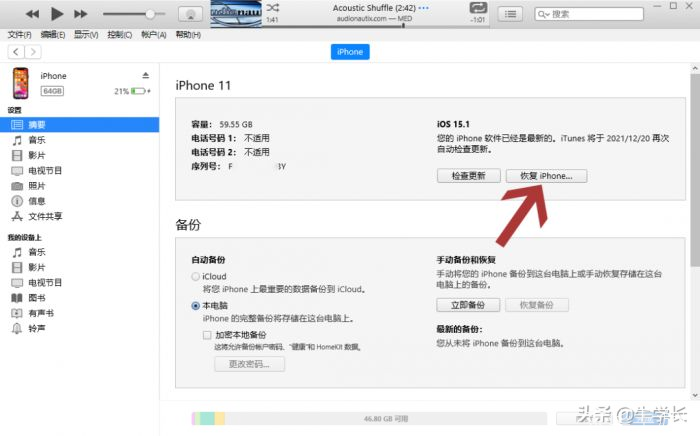This screenshot has width=700, height=436.
Task: Open the 帮助(H) menu
Action: 188,35
